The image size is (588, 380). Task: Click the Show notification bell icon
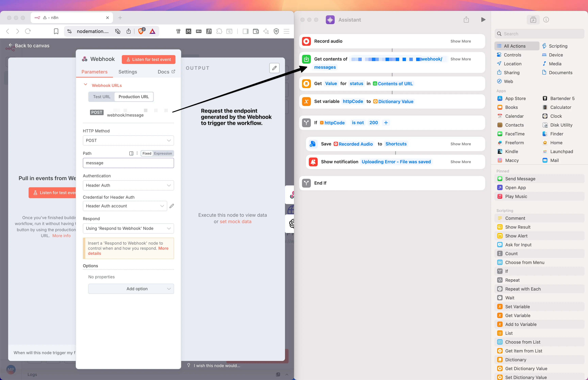(313, 162)
